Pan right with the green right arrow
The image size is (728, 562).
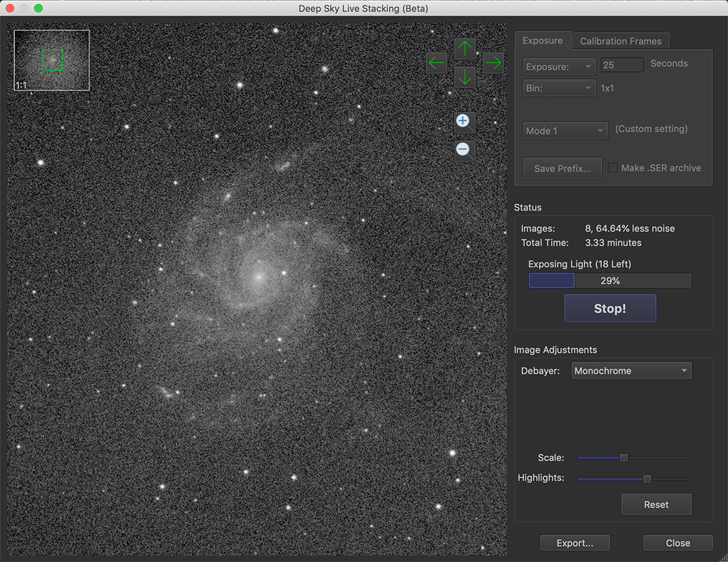pos(493,63)
